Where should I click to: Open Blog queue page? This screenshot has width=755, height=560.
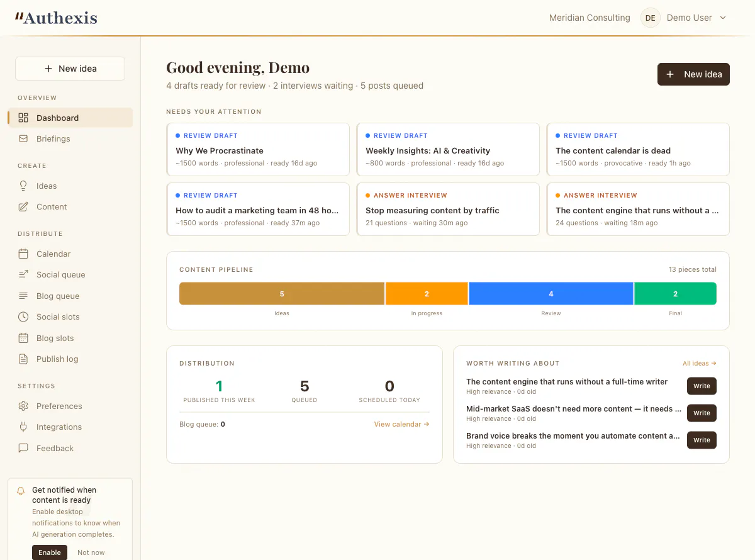tap(70, 296)
